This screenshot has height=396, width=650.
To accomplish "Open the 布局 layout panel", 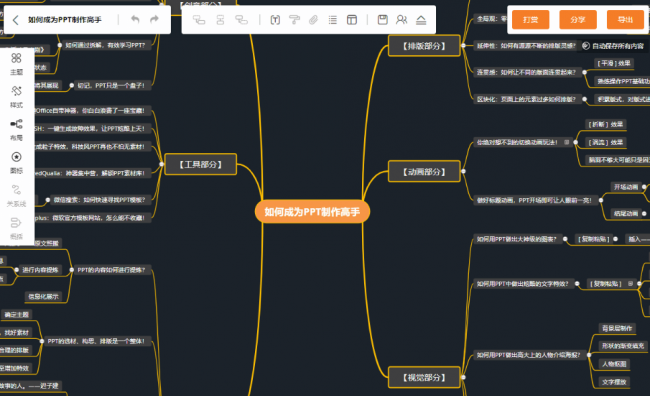I will 16,130.
